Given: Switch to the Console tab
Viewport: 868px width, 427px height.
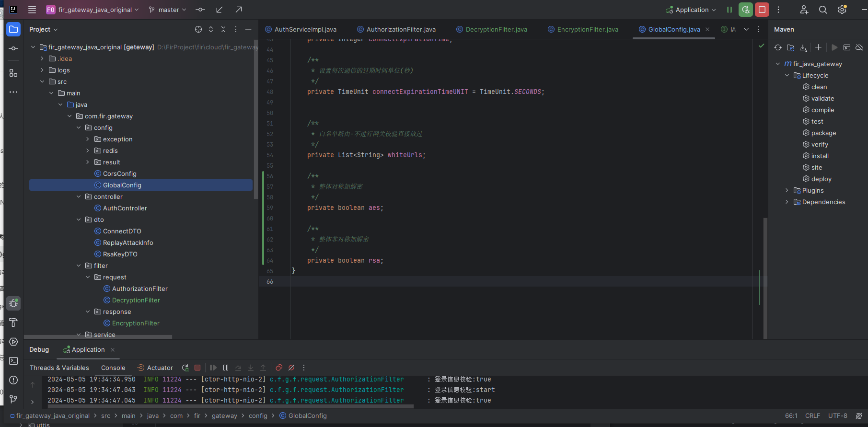Looking at the screenshot, I should [x=113, y=368].
